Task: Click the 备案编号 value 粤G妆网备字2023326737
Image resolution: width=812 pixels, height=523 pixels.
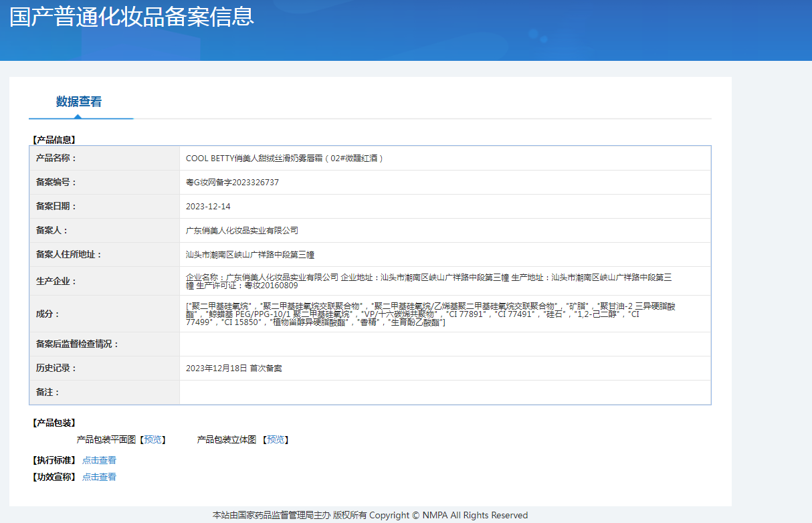Action: (x=232, y=183)
